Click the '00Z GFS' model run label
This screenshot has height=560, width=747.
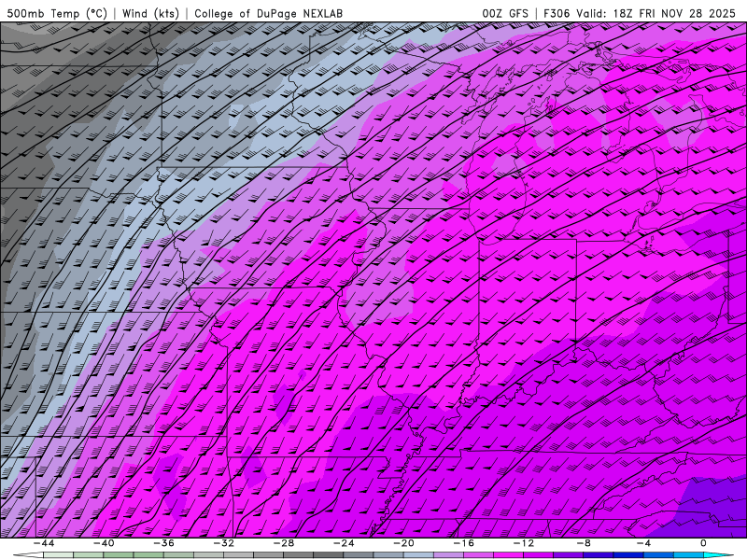point(505,13)
